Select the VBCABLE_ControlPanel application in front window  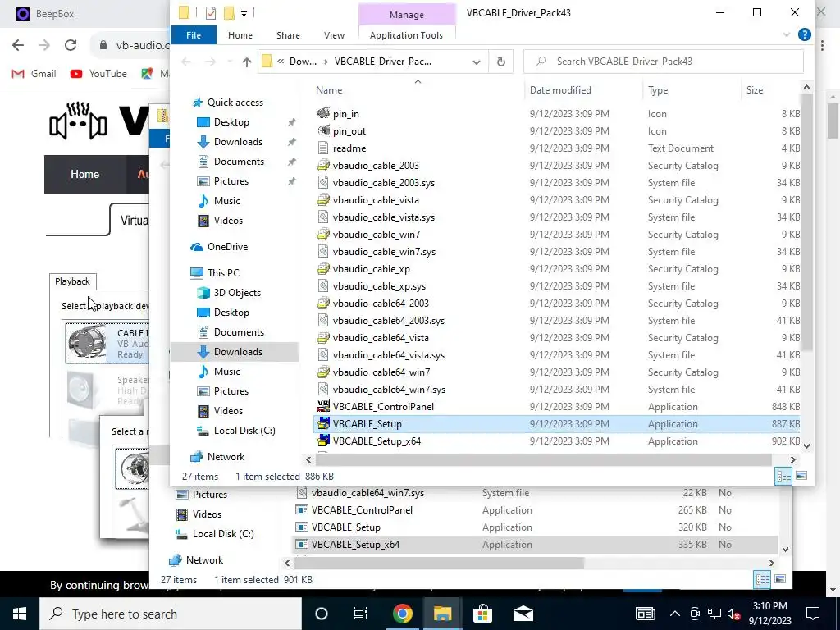[383, 407]
